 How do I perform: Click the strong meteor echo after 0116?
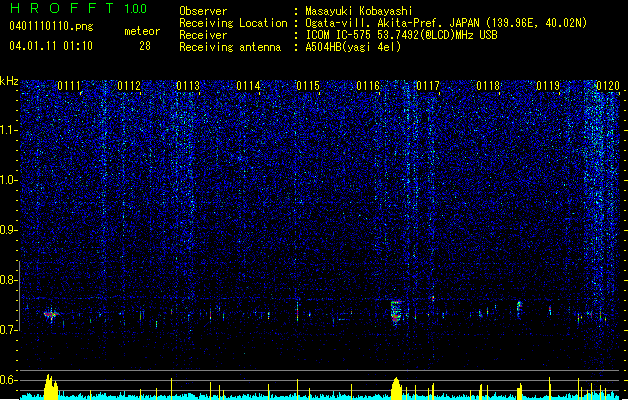pyautogui.click(x=396, y=312)
